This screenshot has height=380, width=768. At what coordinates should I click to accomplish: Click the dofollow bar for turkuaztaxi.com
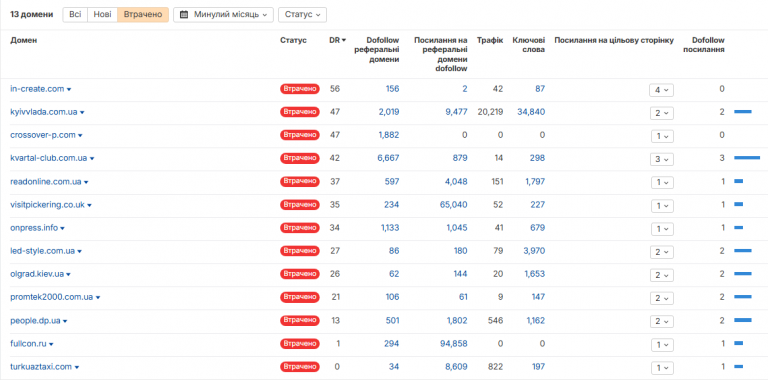(738, 366)
